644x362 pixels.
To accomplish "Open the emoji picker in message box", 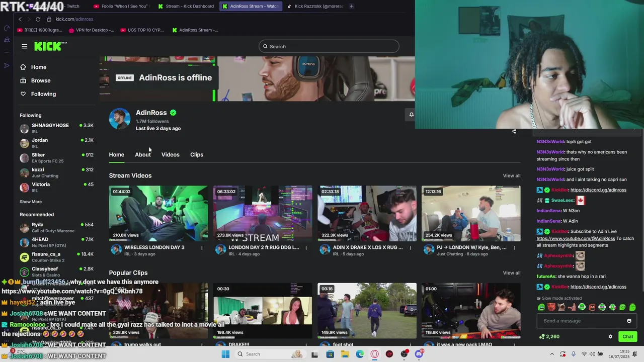I will point(629,321).
